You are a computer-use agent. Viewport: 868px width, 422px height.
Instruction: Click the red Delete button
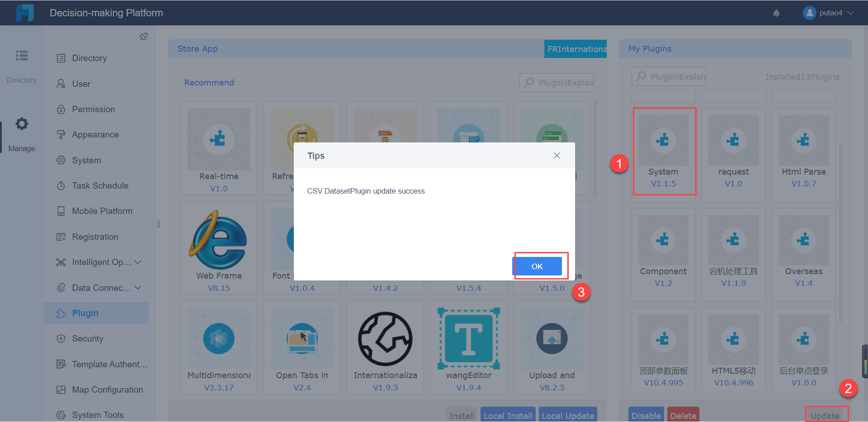683,415
